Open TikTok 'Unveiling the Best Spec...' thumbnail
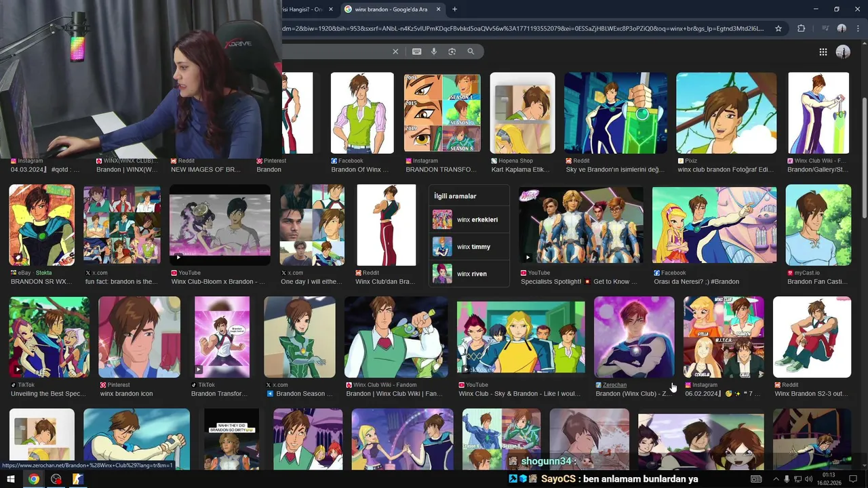Viewport: 868px width, 488px height. tap(49, 337)
